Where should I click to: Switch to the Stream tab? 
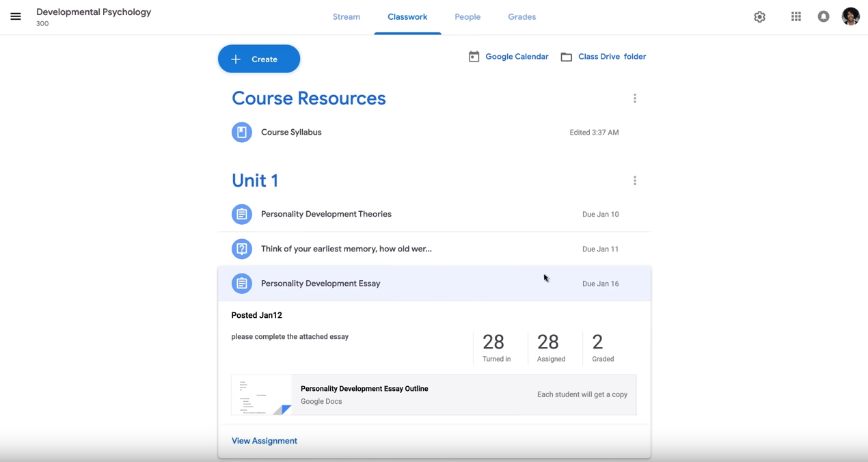click(346, 16)
